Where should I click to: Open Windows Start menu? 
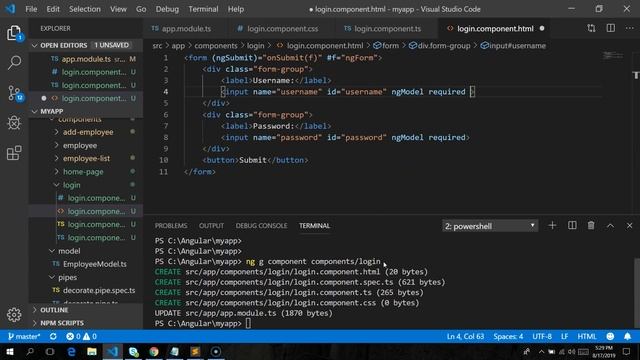tap(9, 351)
